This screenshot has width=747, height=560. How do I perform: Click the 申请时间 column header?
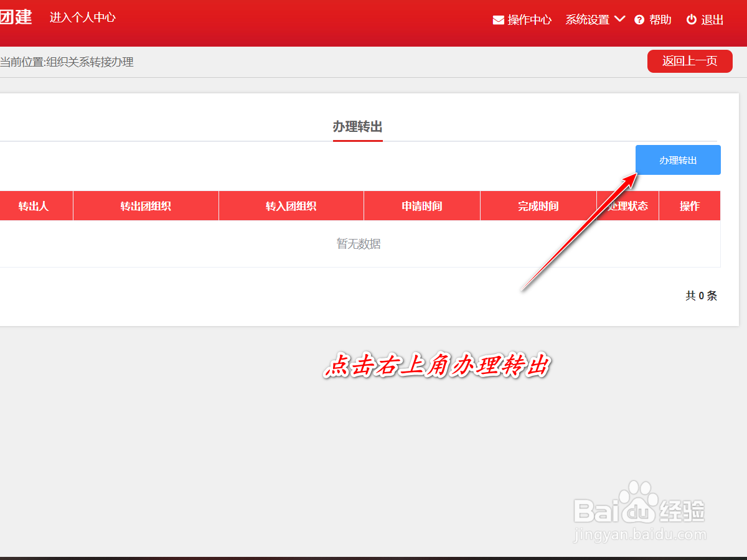(x=421, y=205)
